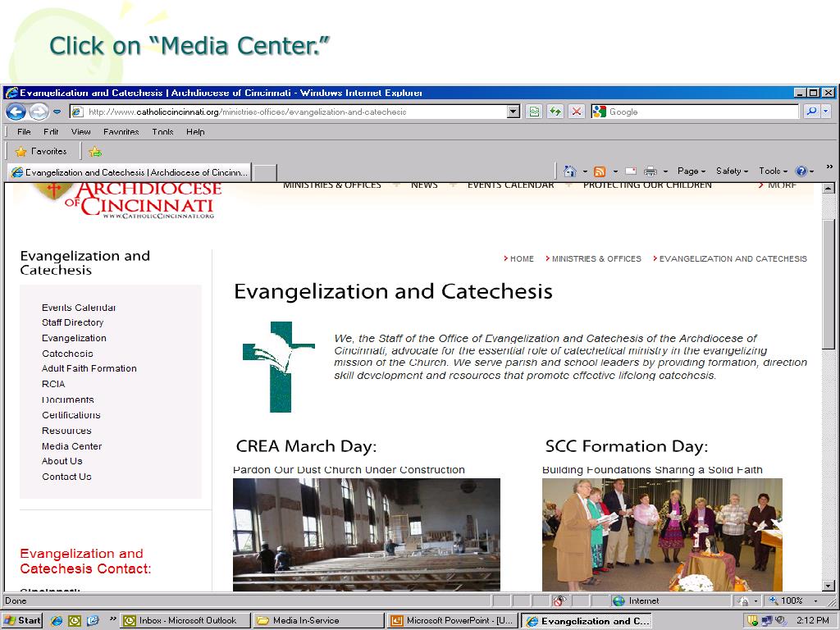
Task: Open the Resources sidebar link
Action: coord(66,431)
